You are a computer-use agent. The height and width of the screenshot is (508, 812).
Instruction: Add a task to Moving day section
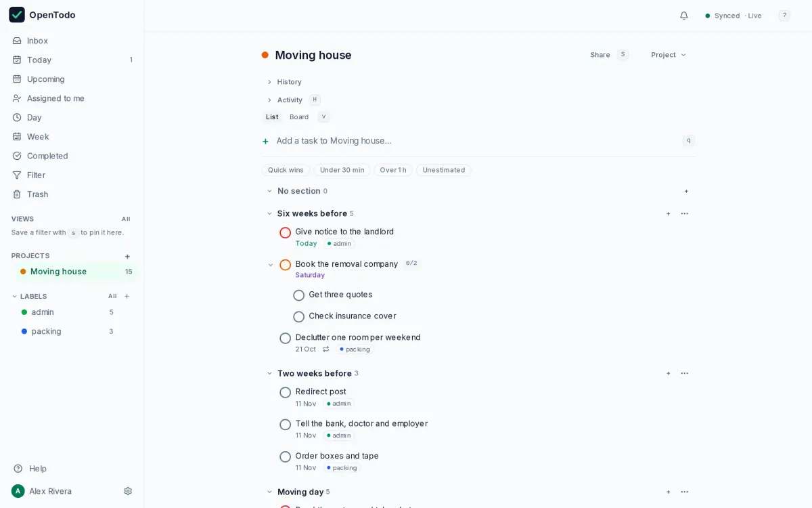668,492
